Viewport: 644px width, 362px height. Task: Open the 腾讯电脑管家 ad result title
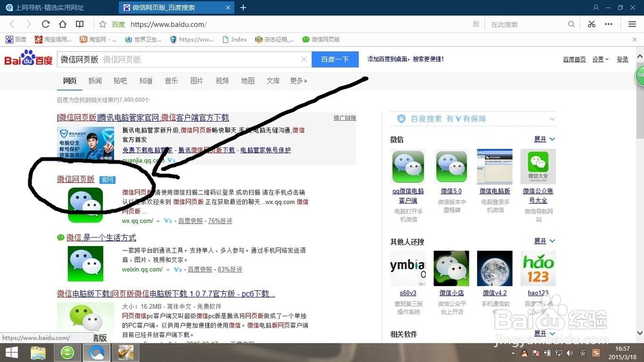[x=143, y=117]
